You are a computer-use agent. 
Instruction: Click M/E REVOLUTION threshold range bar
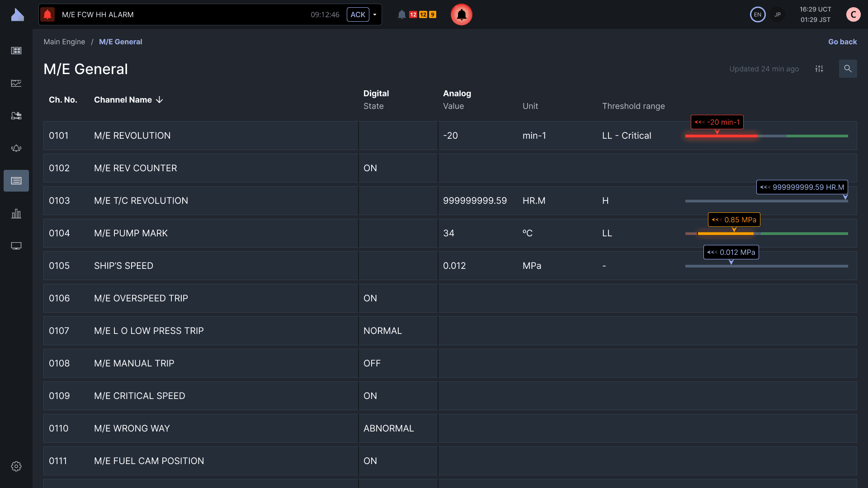(x=766, y=136)
